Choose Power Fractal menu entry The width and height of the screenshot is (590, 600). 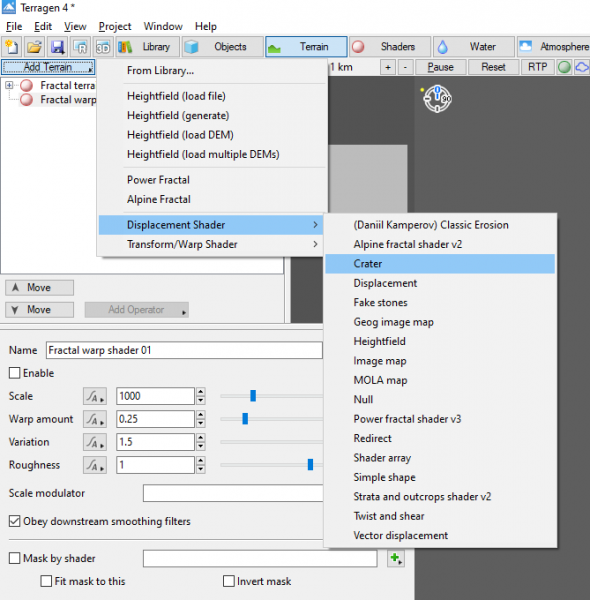tap(158, 180)
